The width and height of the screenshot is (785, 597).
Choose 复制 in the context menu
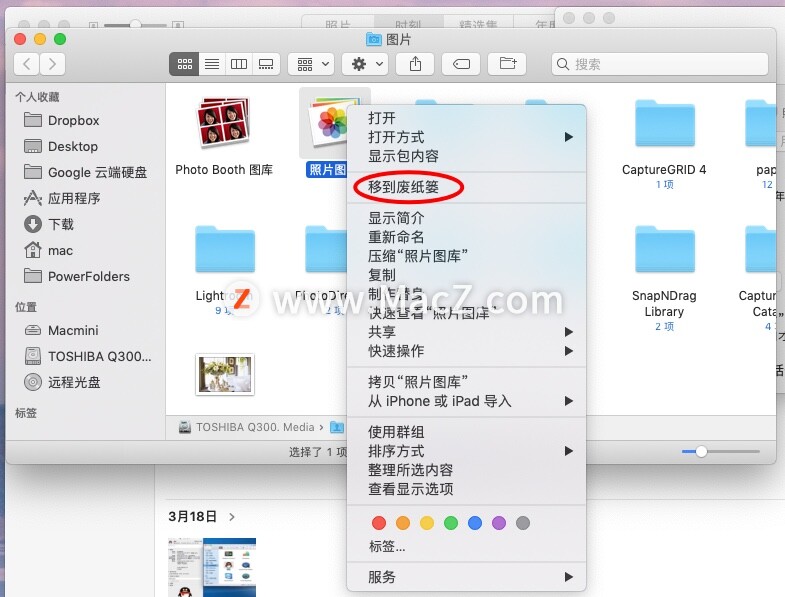[466, 275]
